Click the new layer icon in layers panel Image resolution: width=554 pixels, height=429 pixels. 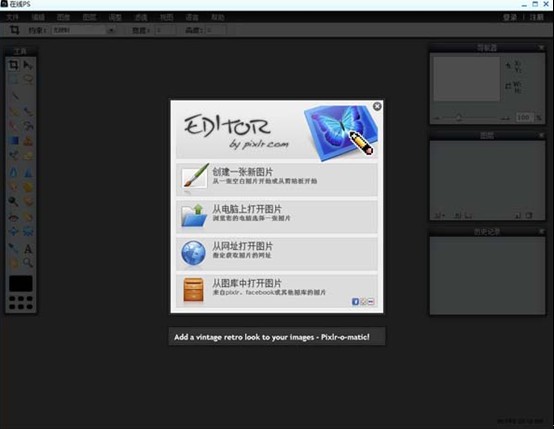517,215
